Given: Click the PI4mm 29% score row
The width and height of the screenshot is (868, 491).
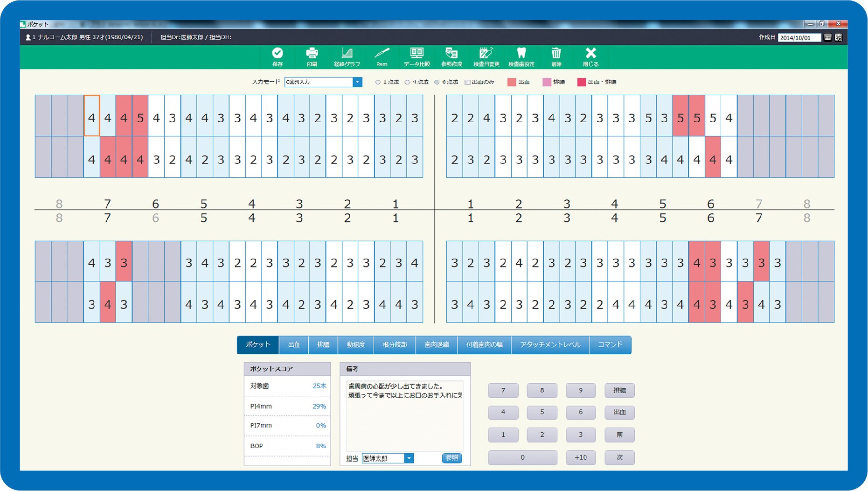Looking at the screenshot, I should click(x=288, y=407).
